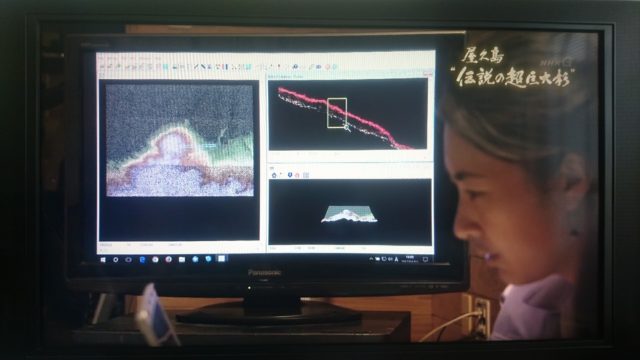The image size is (640, 360).
Task: Launch Google Chrome from the taskbar
Action: point(155,260)
